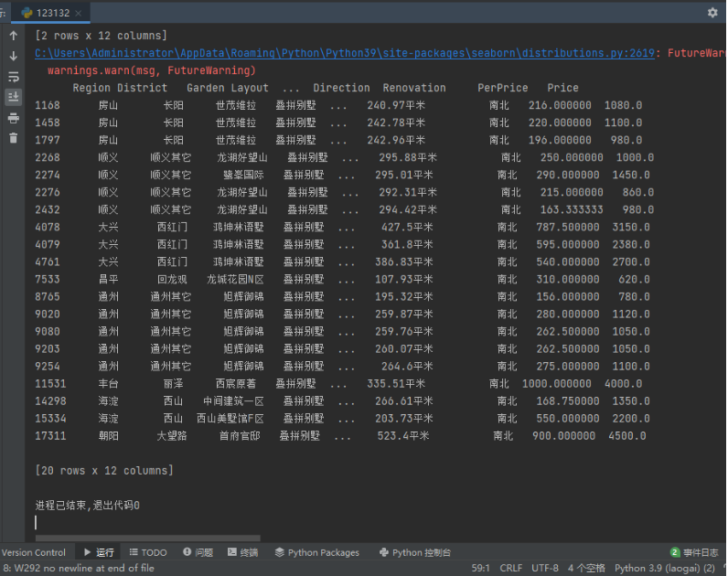This screenshot has width=728, height=576.
Task: Open the Version Control tool window
Action: coord(34,552)
